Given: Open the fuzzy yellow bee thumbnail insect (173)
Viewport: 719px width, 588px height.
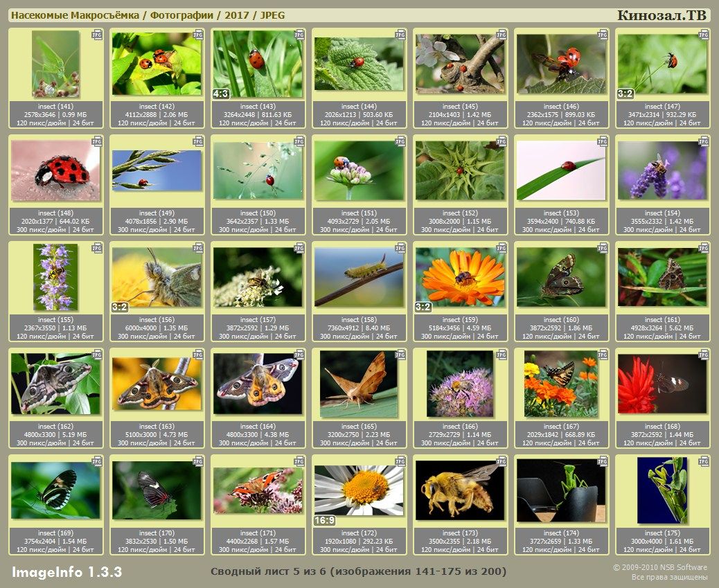Looking at the screenshot, I should pyautogui.click(x=460, y=490).
